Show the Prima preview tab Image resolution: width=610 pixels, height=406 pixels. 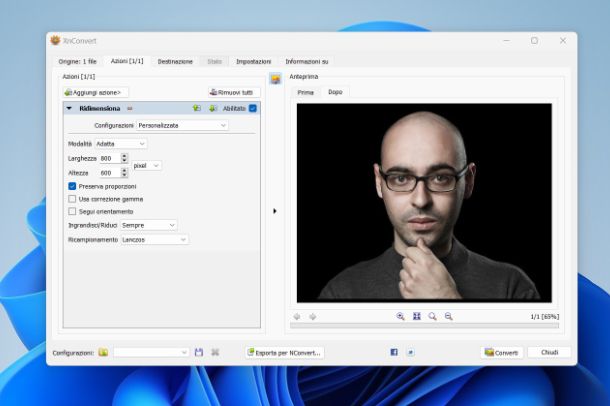pos(305,92)
